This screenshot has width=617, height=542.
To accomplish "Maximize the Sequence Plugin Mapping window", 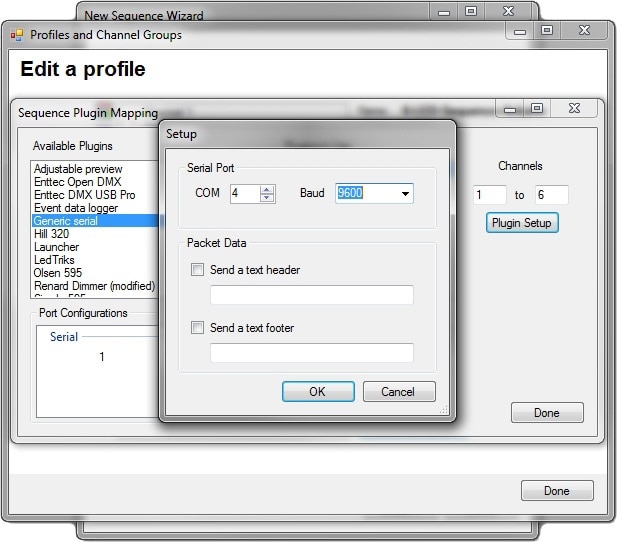I will click(x=537, y=109).
